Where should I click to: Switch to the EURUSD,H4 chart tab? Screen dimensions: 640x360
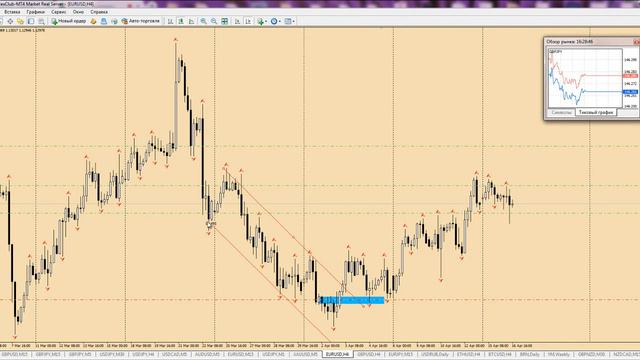[337, 354]
